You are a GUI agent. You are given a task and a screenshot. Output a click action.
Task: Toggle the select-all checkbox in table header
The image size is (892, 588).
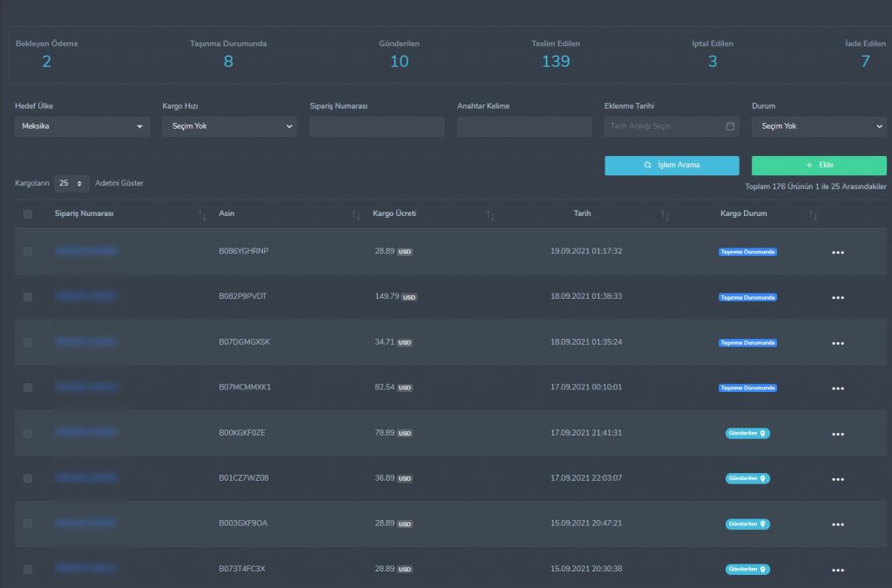tap(27, 213)
